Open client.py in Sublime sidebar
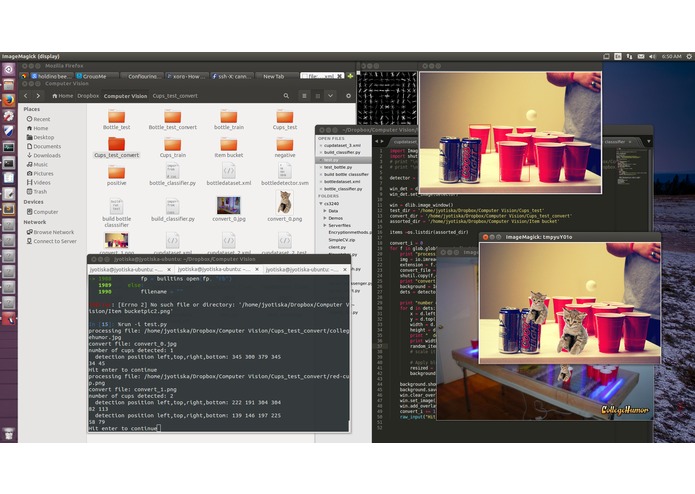 pyautogui.click(x=337, y=247)
